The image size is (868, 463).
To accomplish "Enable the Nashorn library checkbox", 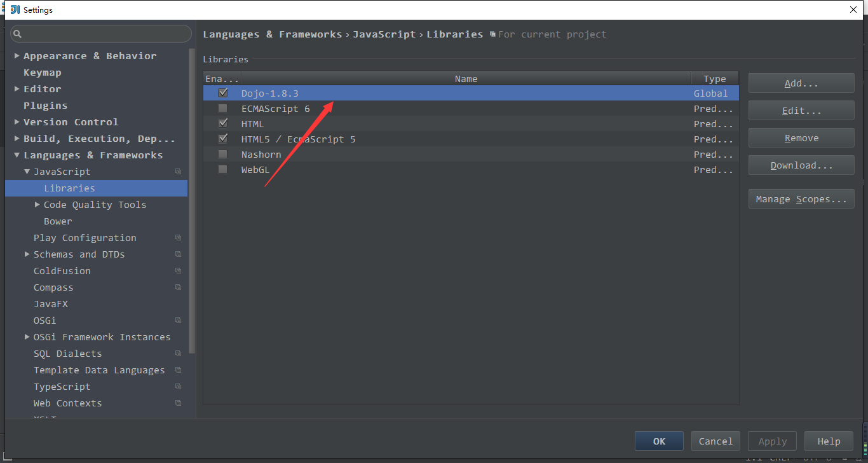I will tap(222, 154).
